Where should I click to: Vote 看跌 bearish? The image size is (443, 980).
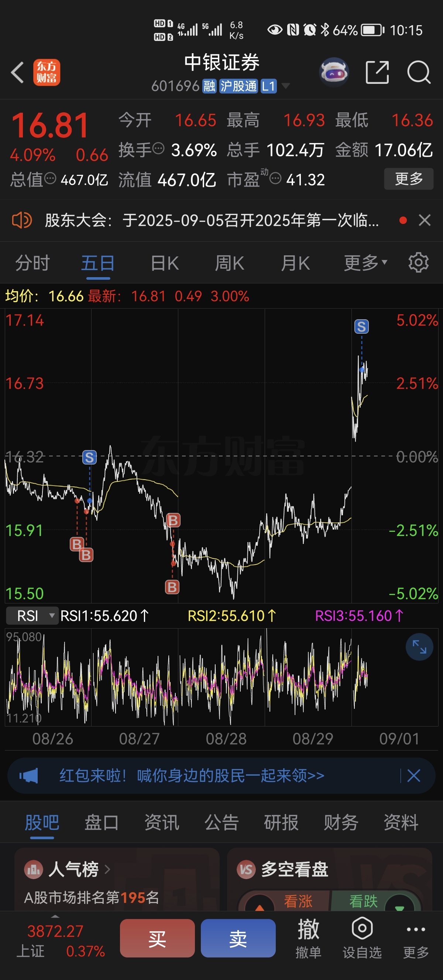pos(363,901)
